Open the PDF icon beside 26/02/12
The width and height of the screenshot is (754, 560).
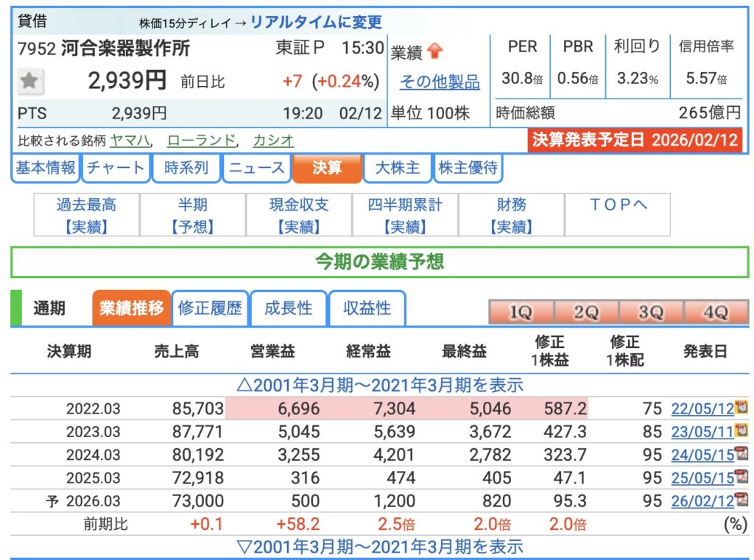741,500
